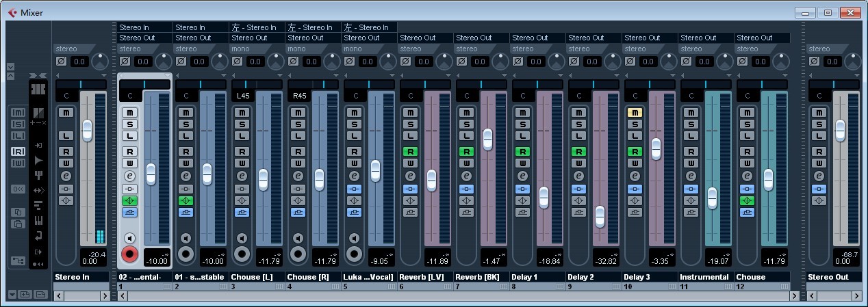Toggle input phase on Stereo In channel
The height and width of the screenshot is (307, 868).
point(62,62)
